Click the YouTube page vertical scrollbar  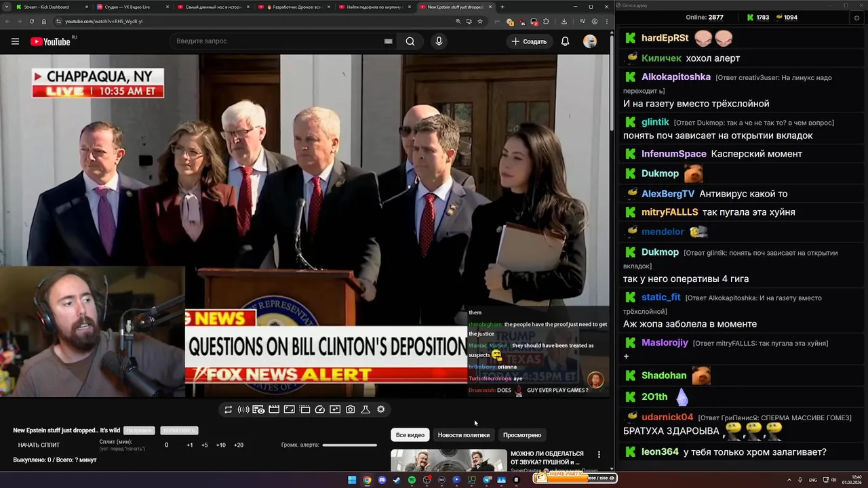[x=612, y=81]
